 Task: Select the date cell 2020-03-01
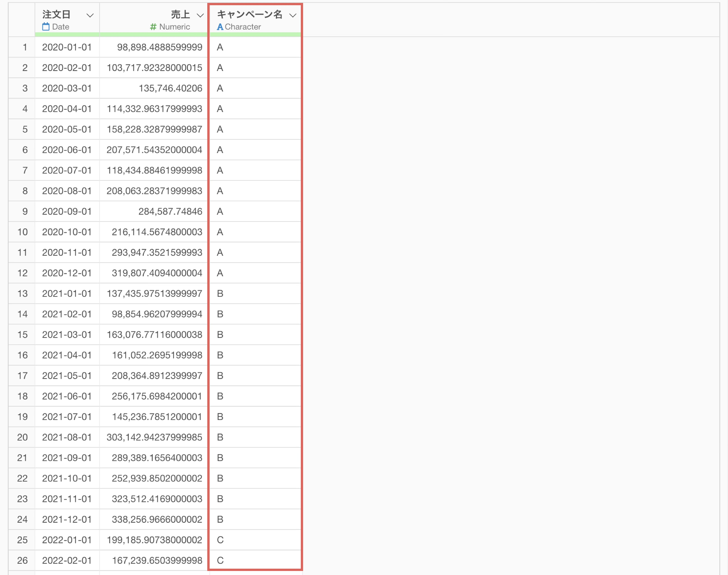coord(67,88)
